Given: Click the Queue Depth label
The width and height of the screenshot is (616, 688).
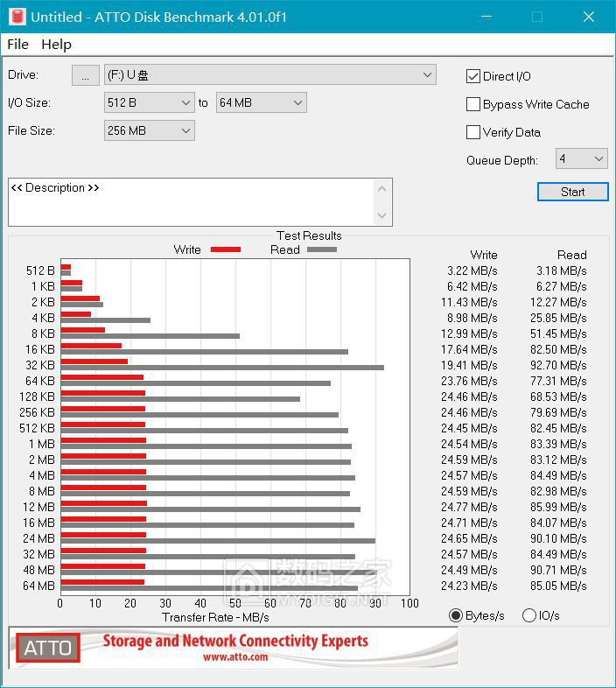Looking at the screenshot, I should (502, 160).
